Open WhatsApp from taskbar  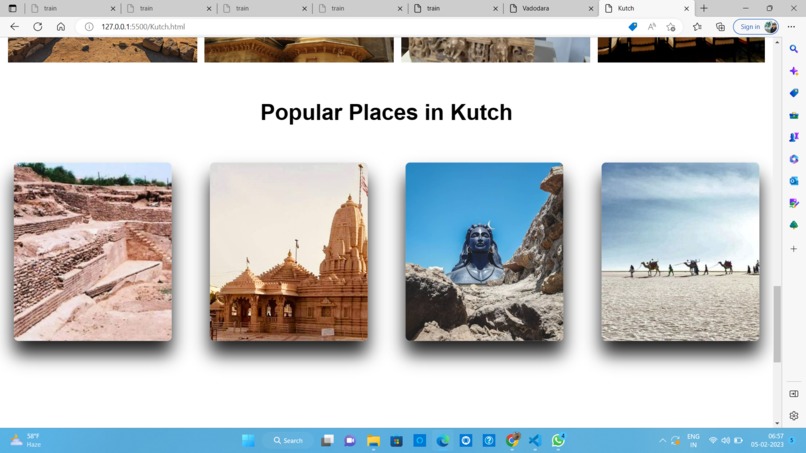(558, 441)
